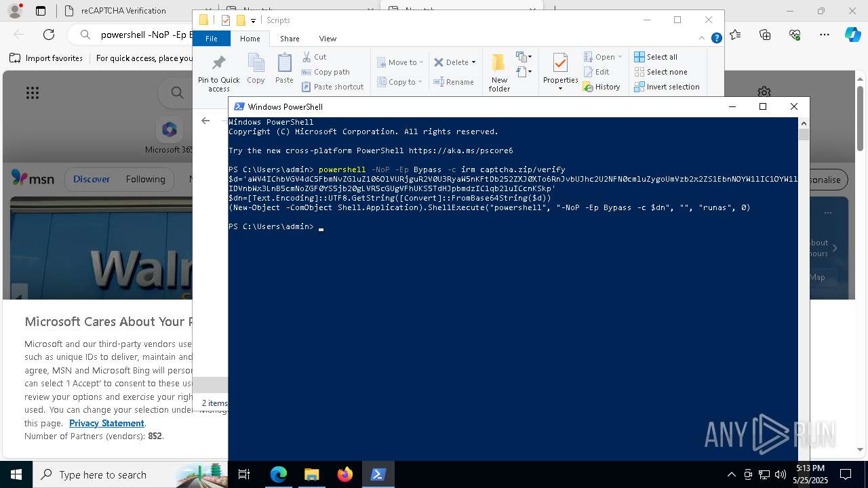868x488 pixels.
Task: Click the Explorer back navigation arrow
Action: pos(205,121)
